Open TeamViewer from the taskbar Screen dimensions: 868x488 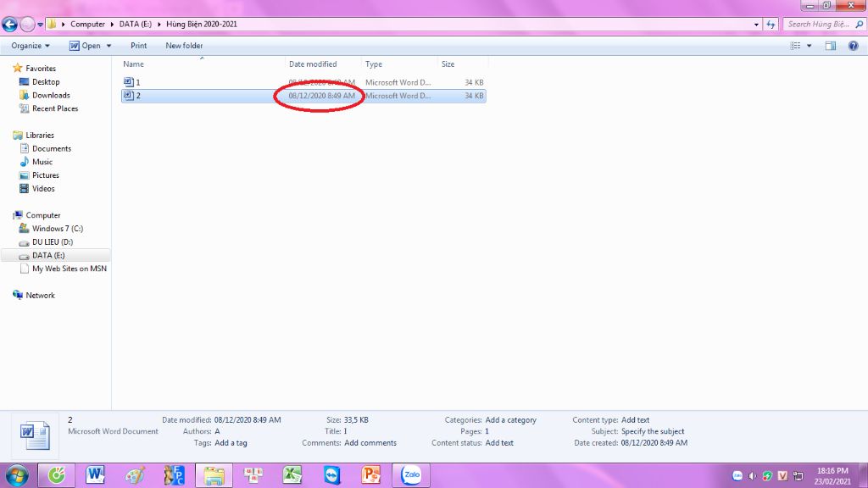point(332,475)
